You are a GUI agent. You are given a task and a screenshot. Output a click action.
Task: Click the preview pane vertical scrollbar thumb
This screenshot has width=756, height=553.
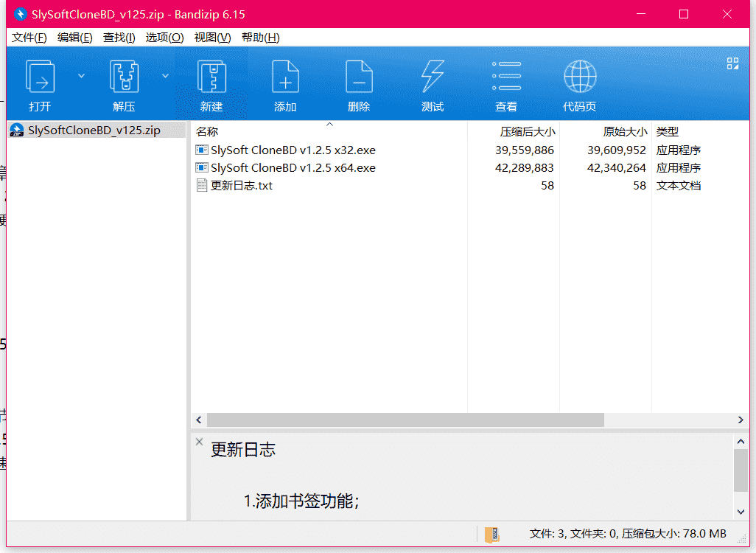[741, 470]
